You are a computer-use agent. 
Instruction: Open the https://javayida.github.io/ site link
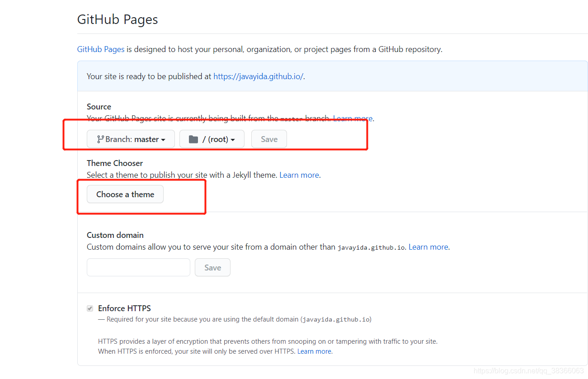258,76
